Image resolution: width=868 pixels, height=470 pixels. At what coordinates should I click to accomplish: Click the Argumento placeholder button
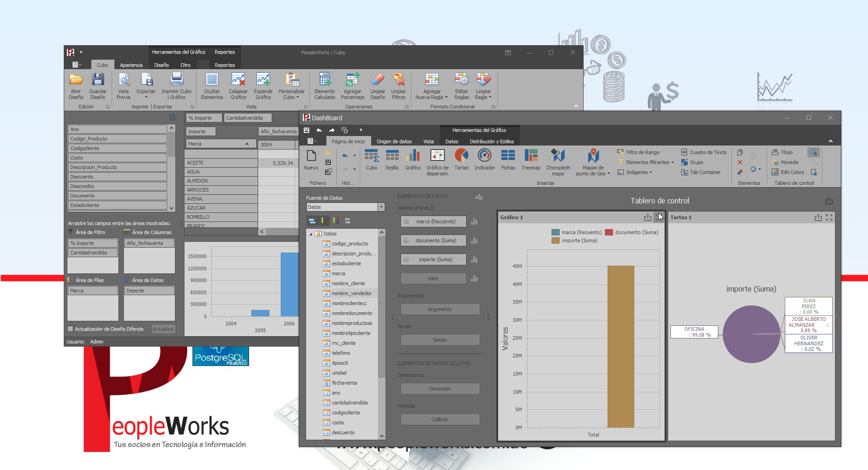point(440,309)
